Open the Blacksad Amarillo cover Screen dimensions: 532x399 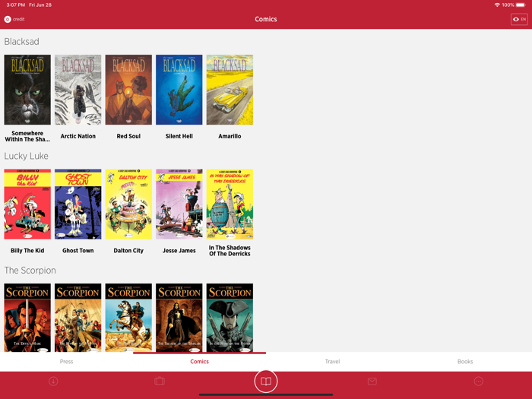click(x=230, y=90)
